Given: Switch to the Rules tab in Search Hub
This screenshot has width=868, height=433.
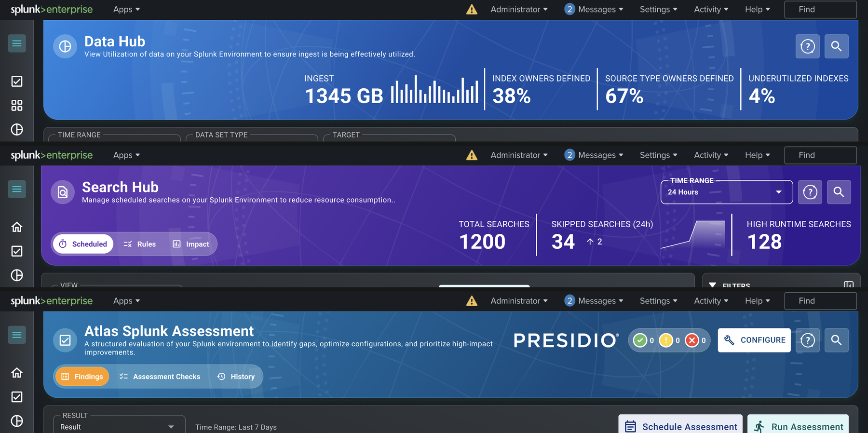Looking at the screenshot, I should pyautogui.click(x=140, y=244).
